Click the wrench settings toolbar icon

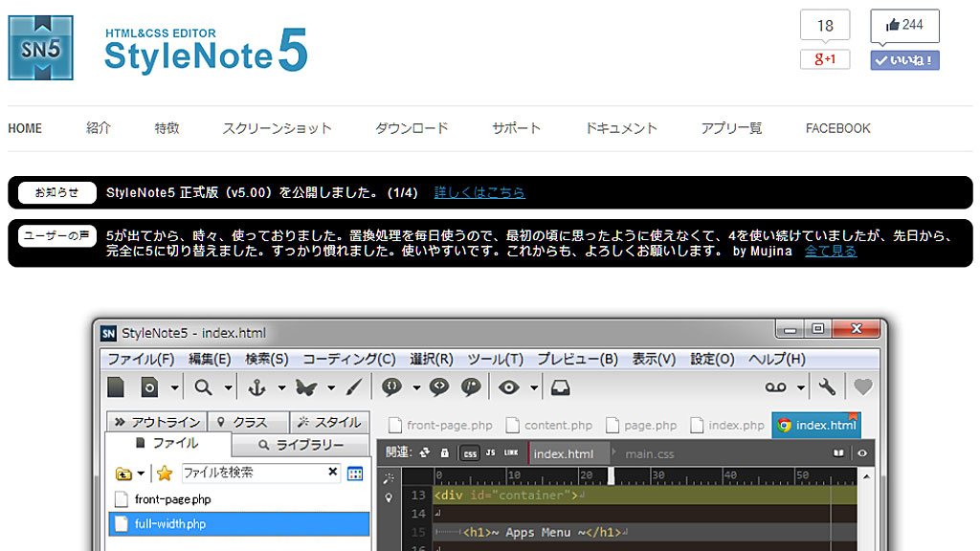(827, 387)
